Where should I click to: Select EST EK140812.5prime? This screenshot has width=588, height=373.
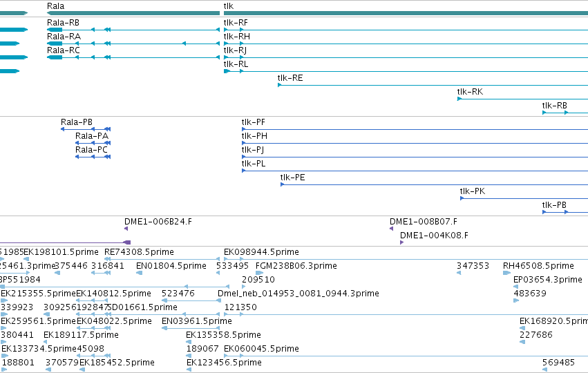tap(93, 300)
